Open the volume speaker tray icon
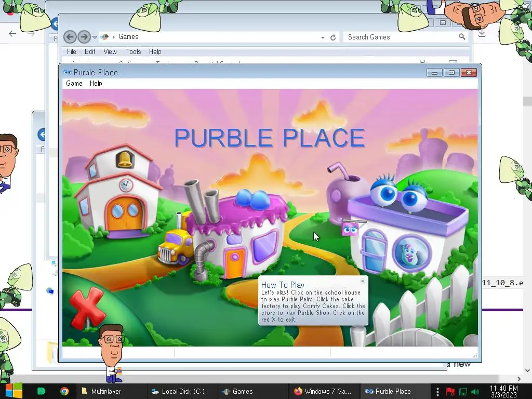532x399 pixels. tap(475, 392)
